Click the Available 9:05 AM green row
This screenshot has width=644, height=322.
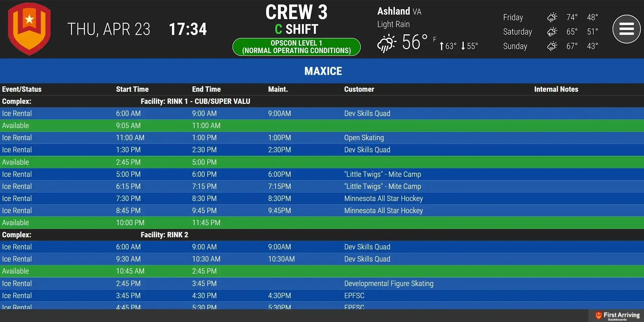tap(322, 125)
